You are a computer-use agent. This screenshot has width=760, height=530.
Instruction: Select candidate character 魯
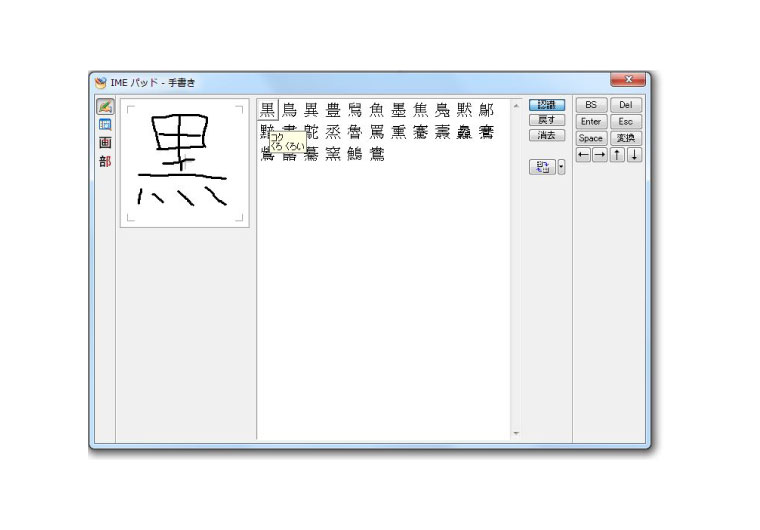[355, 132]
